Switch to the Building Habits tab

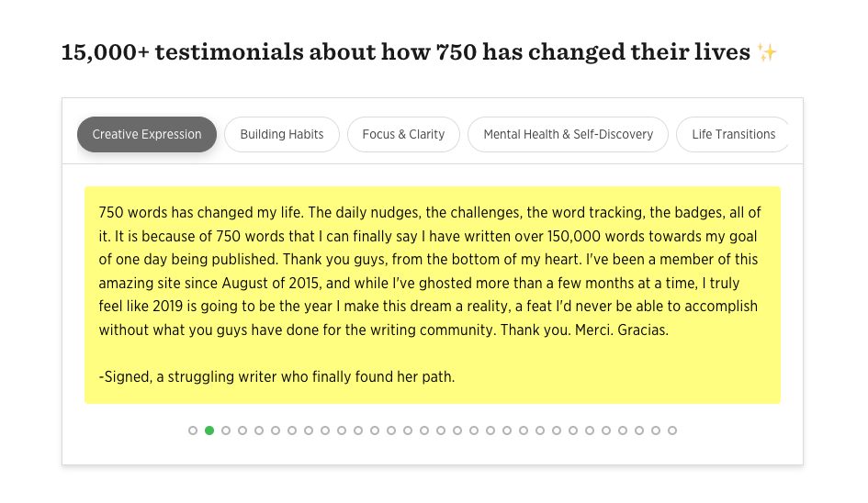pos(282,134)
